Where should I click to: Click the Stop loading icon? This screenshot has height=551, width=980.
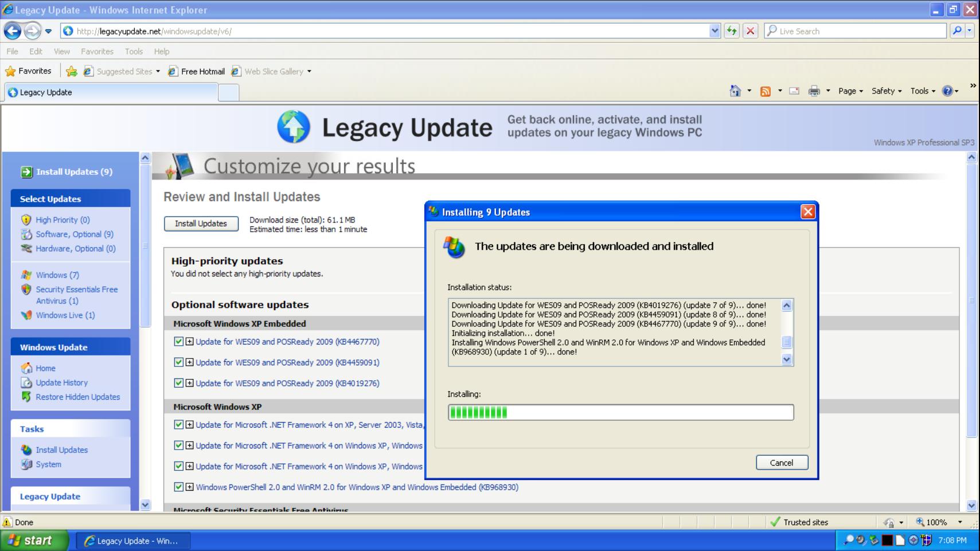[x=750, y=31]
